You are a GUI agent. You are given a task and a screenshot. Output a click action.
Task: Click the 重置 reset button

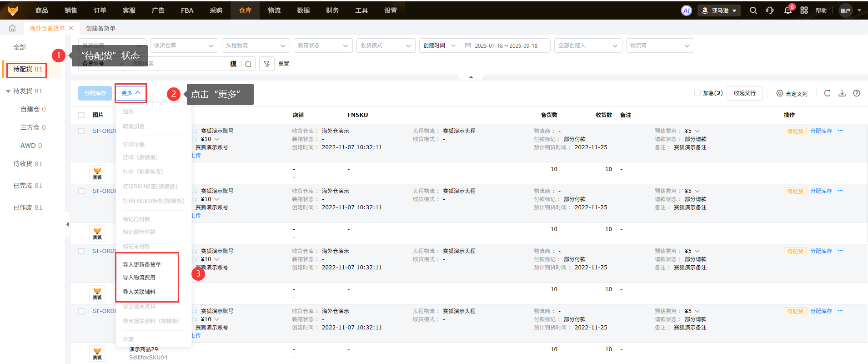pos(284,64)
